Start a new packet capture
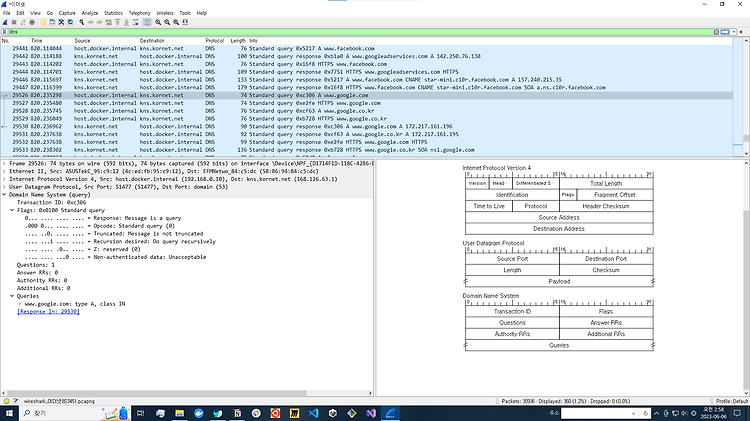 5,22
